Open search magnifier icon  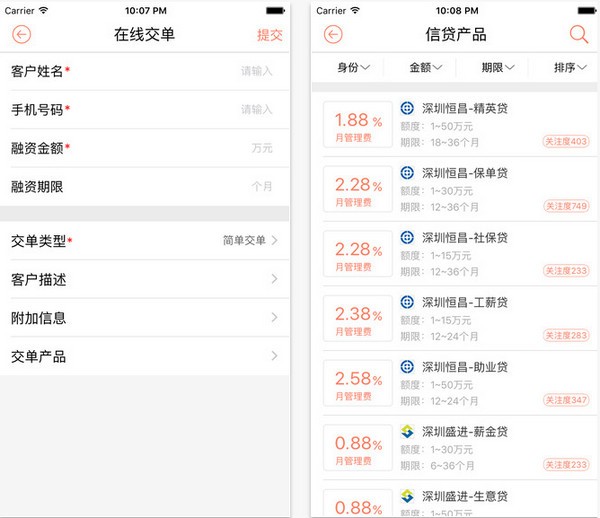[x=579, y=34]
